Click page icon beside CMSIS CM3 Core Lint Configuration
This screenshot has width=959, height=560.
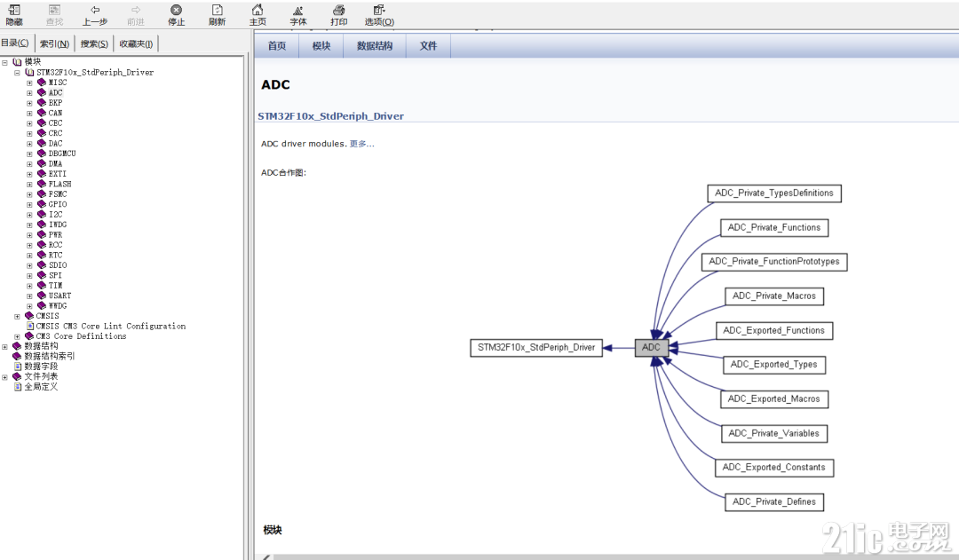point(30,326)
